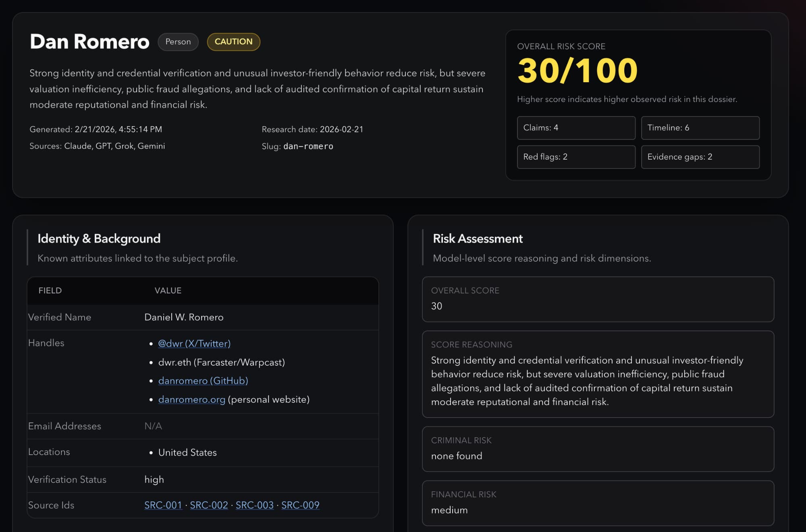Open source reference SRC-009
The width and height of the screenshot is (806, 532).
pyautogui.click(x=300, y=505)
